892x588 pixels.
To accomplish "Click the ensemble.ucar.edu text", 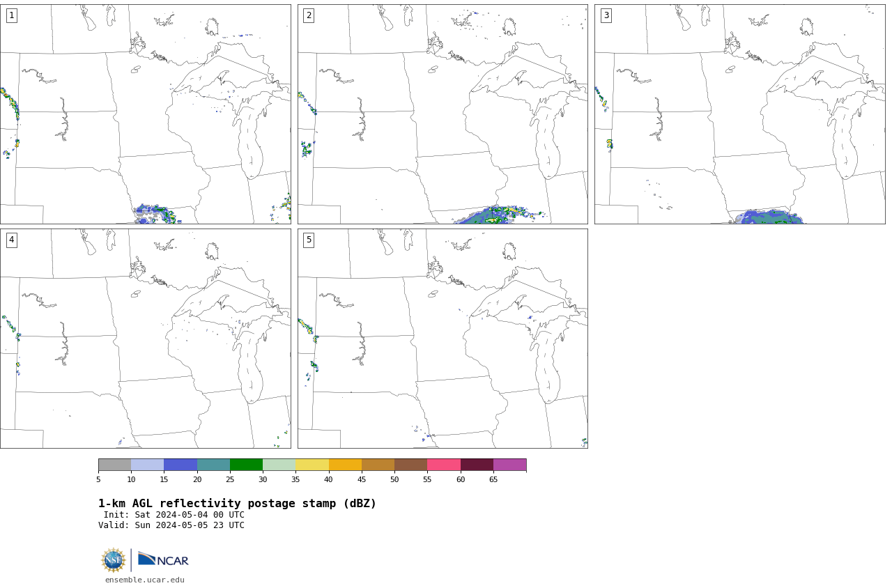I will [x=145, y=580].
